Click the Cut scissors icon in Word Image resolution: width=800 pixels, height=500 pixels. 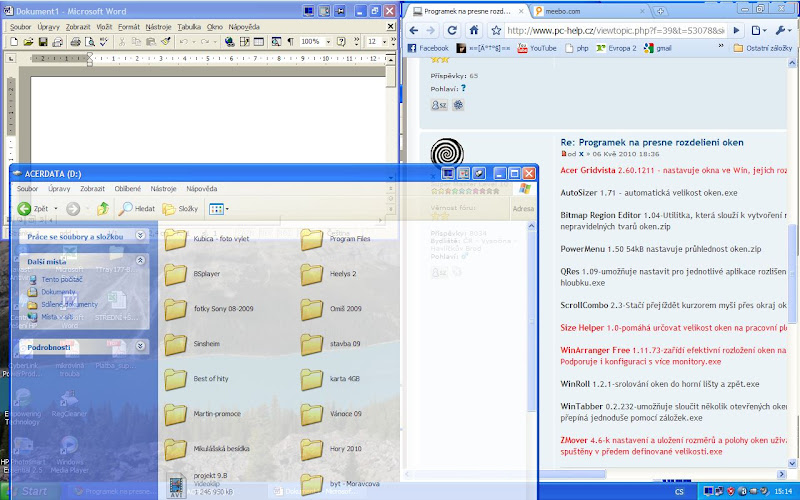[121, 42]
